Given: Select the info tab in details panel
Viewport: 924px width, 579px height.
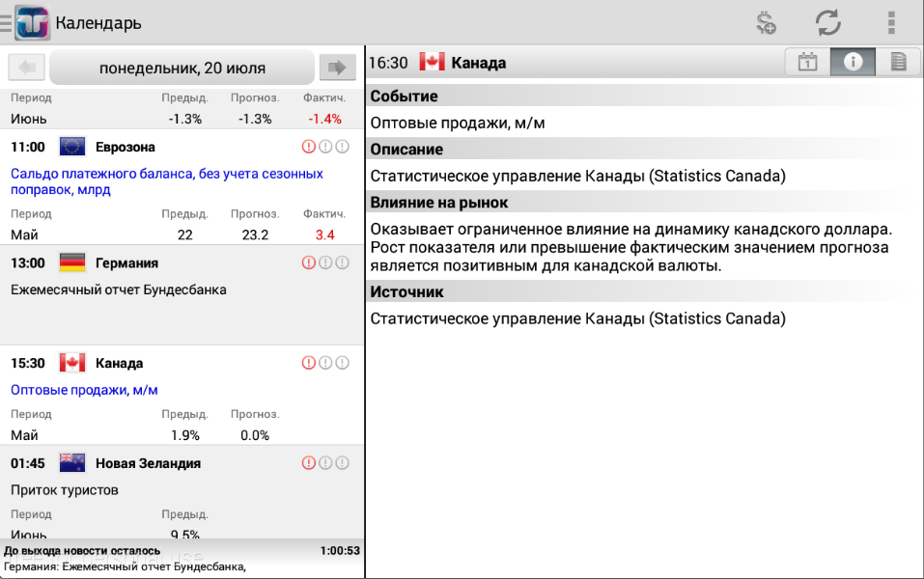Looking at the screenshot, I should (x=853, y=62).
